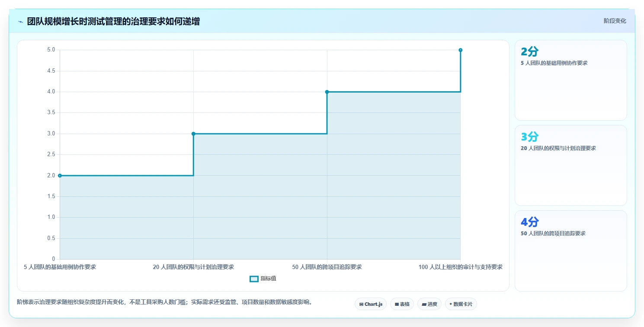The image size is (644, 327).
Task: Click the footnote text starting with 阶梯表示治理要求
Action: click(164, 302)
